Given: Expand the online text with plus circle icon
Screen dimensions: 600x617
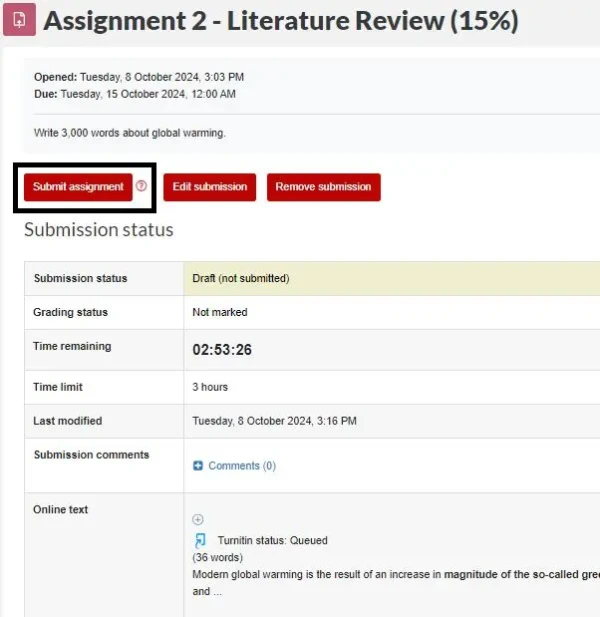Looking at the screenshot, I should (x=198, y=519).
